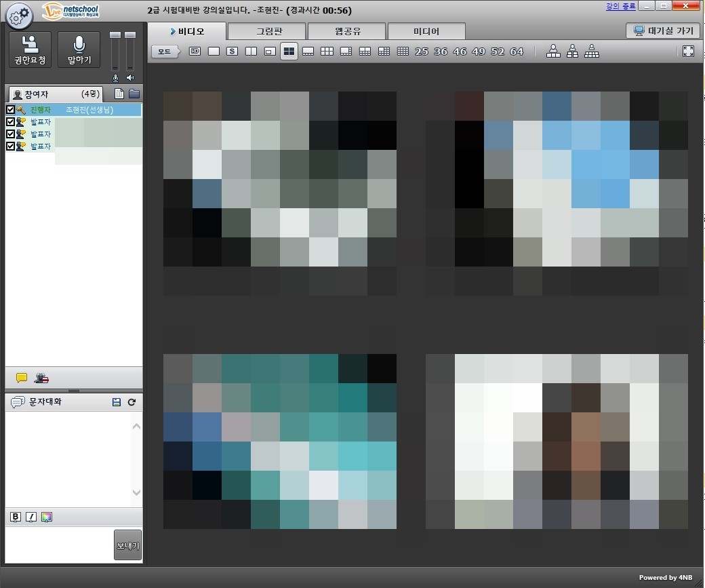Screen dimensions: 705x588
Task: Refresh the 문자대화 chat panel
Action: 132,402
